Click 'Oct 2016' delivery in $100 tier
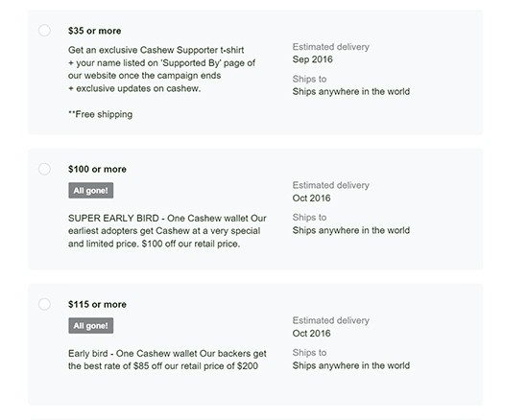 311,198
